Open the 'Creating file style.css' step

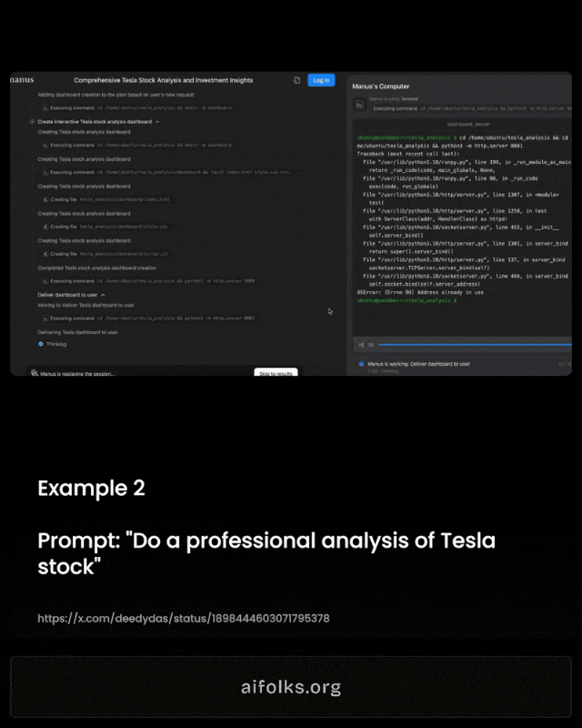click(x=105, y=227)
